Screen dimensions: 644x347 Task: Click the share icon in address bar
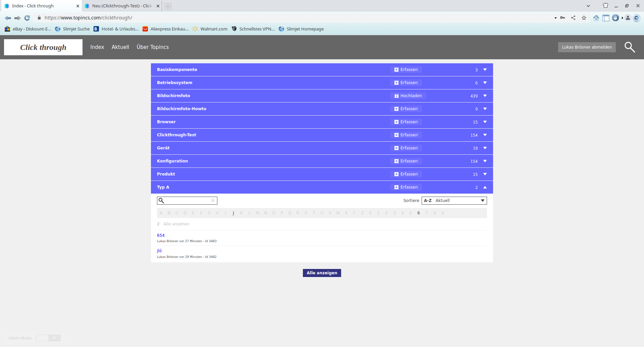[x=573, y=18]
